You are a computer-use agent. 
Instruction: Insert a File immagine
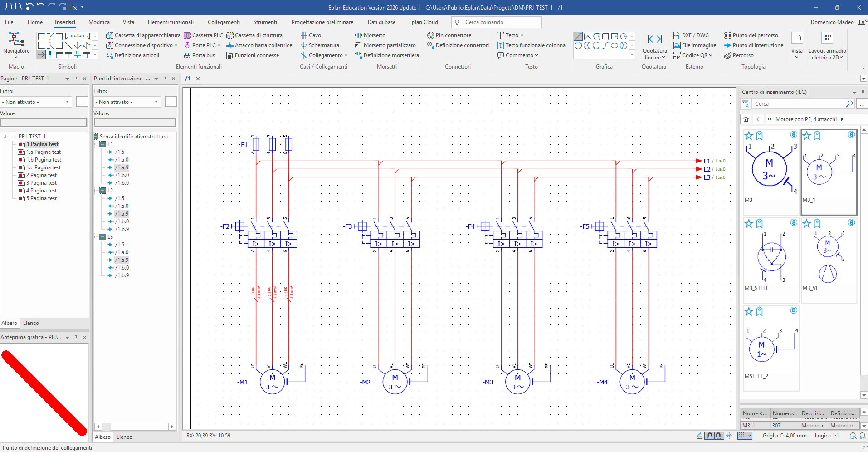click(694, 45)
